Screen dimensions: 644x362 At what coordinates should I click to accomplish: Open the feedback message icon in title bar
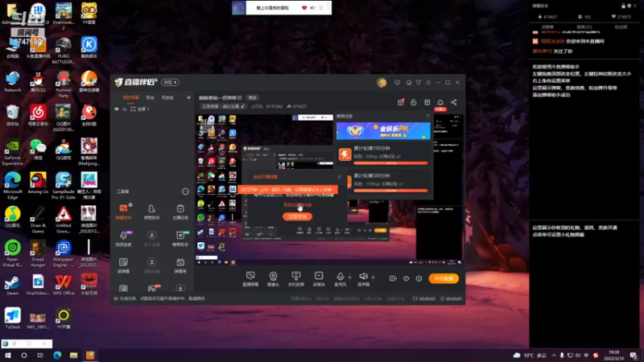(397, 83)
